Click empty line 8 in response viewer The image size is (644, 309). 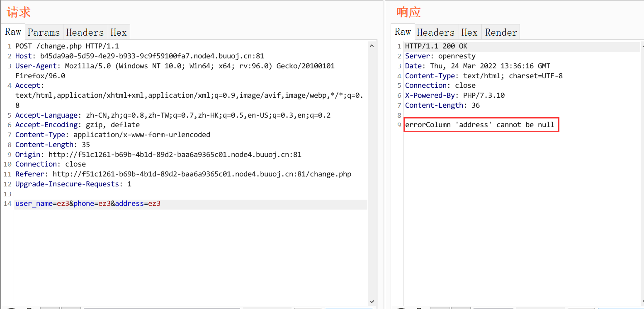pos(522,115)
